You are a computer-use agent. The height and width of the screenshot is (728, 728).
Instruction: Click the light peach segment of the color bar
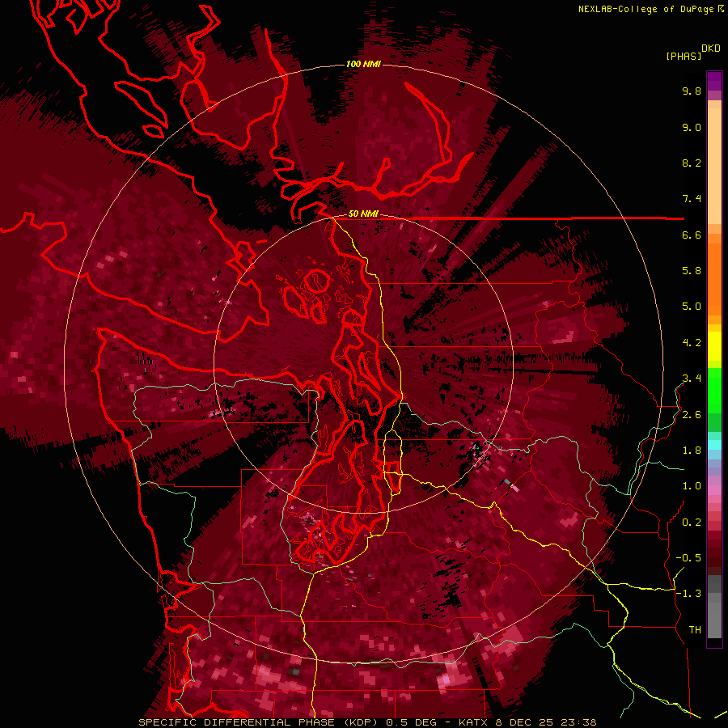(714, 167)
